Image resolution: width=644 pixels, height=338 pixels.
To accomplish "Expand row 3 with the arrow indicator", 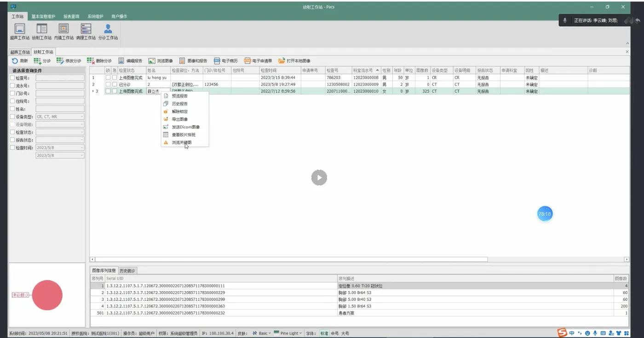I will pyautogui.click(x=93, y=91).
